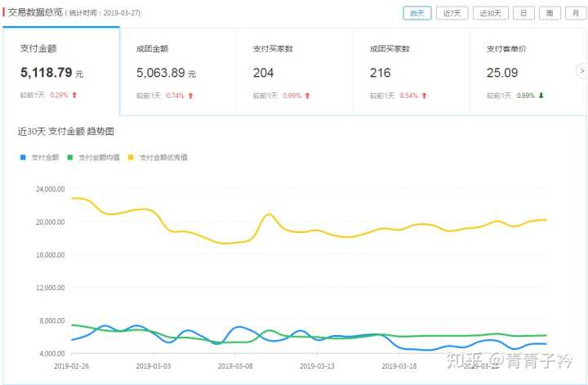Switch to the 日 period option
The height and width of the screenshot is (385, 588).
click(x=523, y=13)
